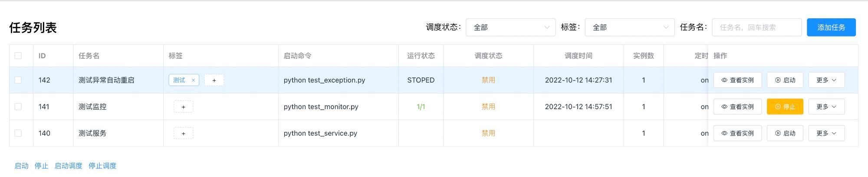The width and height of the screenshot is (868, 177).
Task: Expand 更多 menu for task 142
Action: (x=826, y=80)
